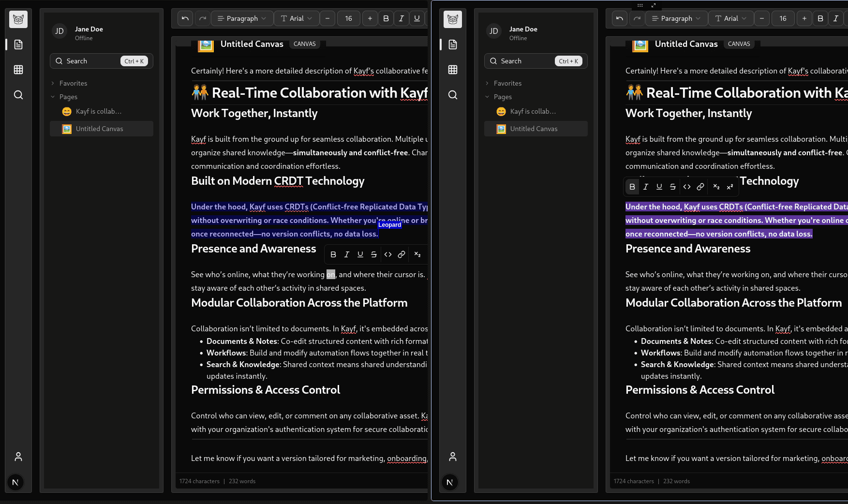Open user profile icon at bottom of right window sidebar
848x504 pixels.
click(453, 457)
